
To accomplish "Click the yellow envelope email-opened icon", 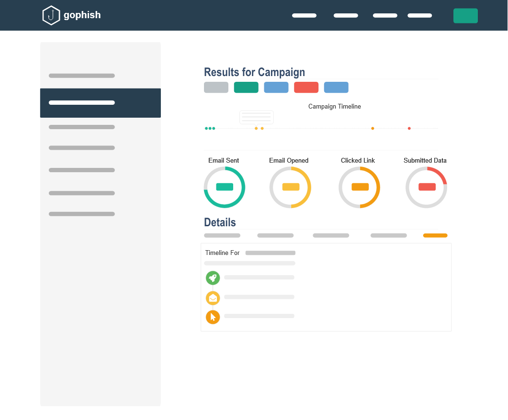I will coord(213,298).
